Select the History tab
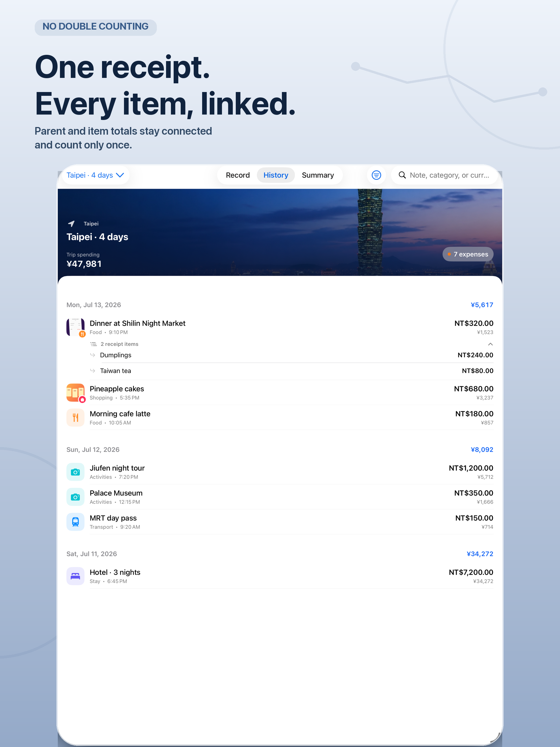 (276, 175)
